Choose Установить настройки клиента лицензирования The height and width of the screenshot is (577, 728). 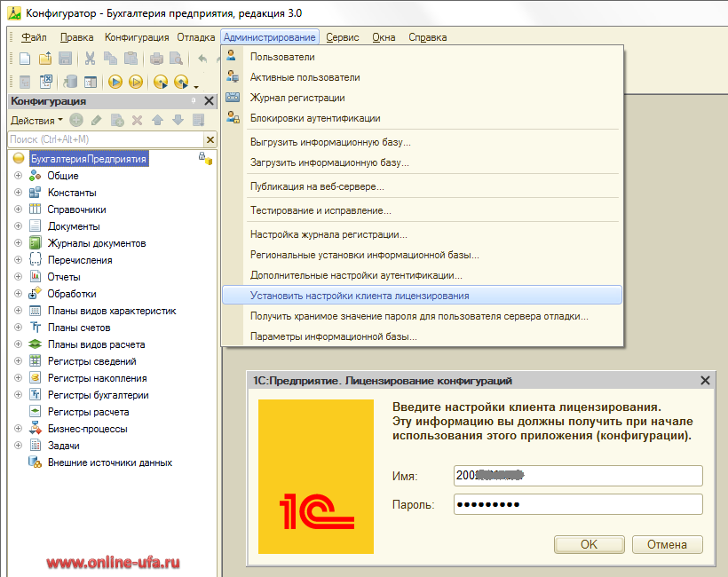tap(422, 296)
